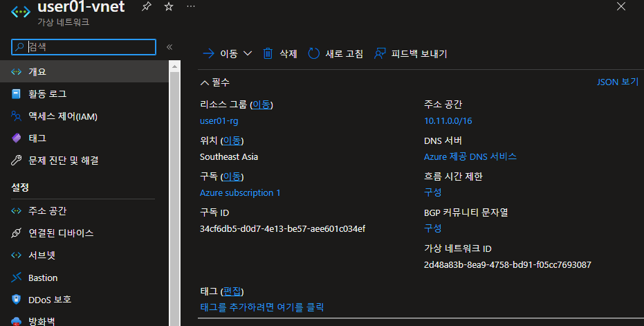644x326 pixels.
Task: Click 새로 고침 toolbar button
Action: (335, 53)
